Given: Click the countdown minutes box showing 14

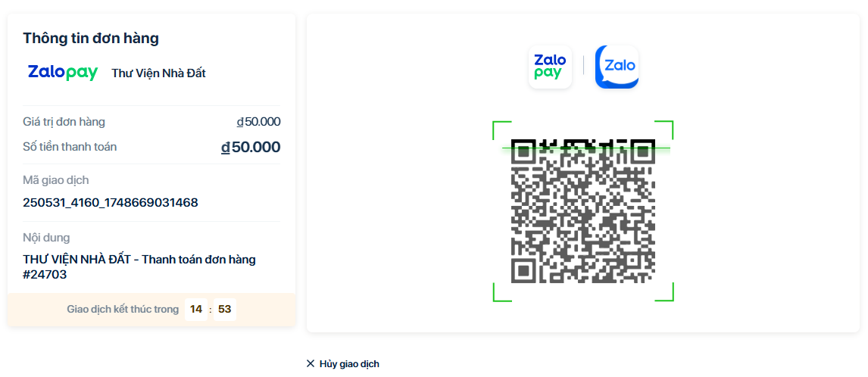Looking at the screenshot, I should point(196,309).
